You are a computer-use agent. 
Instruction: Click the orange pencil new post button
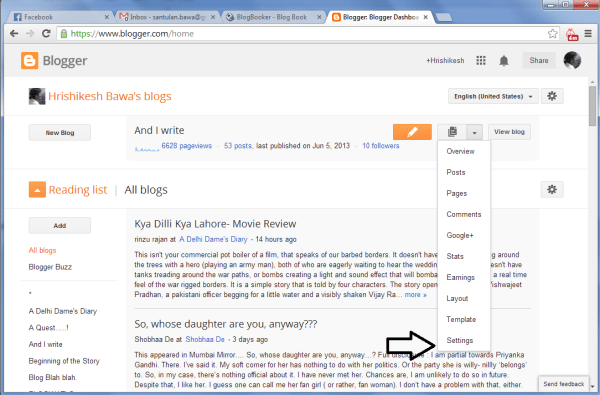[x=412, y=132]
